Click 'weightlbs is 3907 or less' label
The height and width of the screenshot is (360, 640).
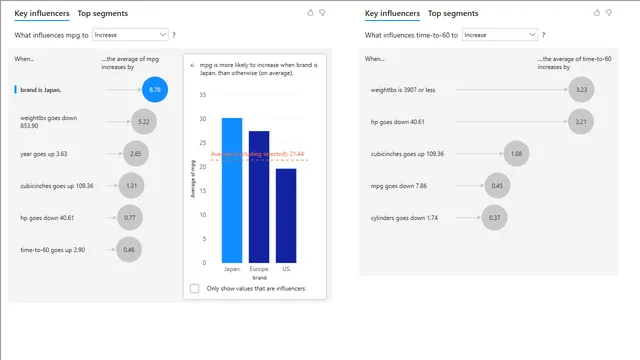[403, 90]
